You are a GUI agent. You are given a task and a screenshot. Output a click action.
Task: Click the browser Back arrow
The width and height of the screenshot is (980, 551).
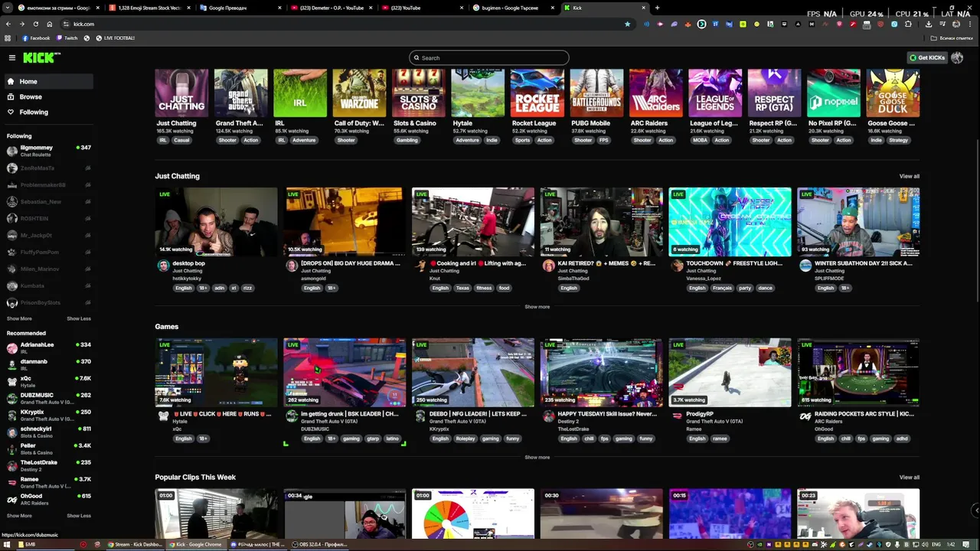pyautogui.click(x=8, y=24)
